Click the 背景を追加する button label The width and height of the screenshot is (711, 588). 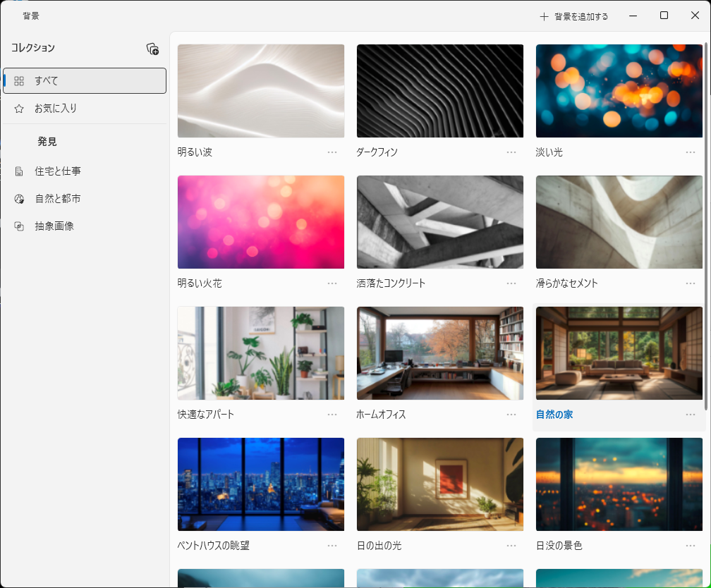click(x=581, y=17)
